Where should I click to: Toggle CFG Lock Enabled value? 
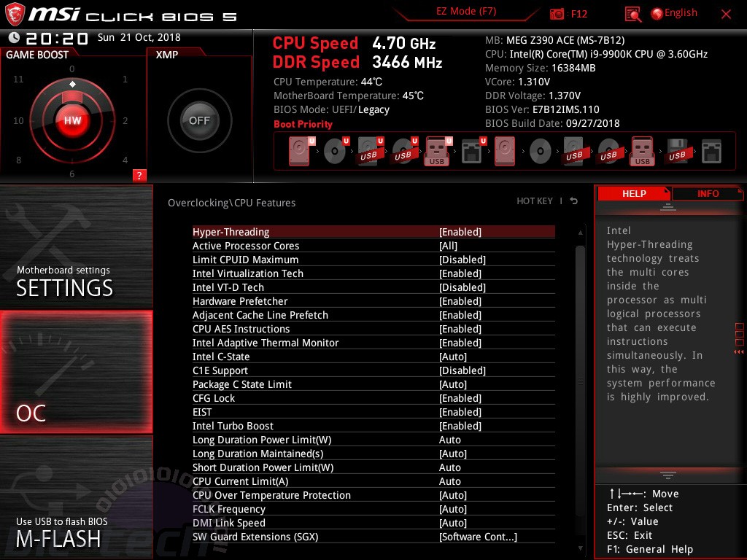[460, 398]
